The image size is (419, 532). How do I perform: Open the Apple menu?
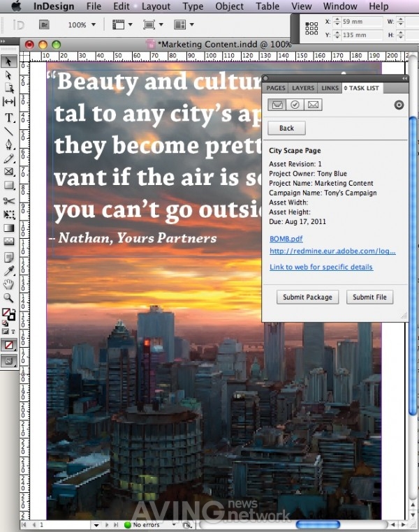pos(15,6)
